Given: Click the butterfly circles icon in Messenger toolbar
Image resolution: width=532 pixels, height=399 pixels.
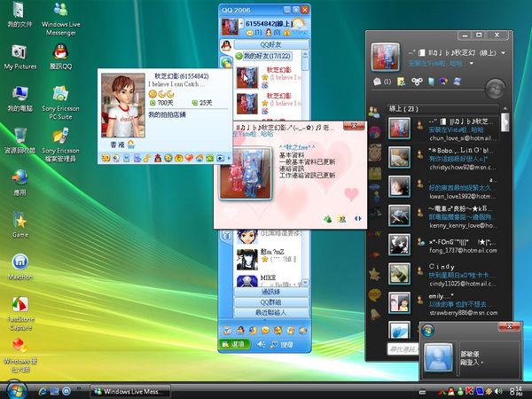Looking at the screenshot, I should [417, 82].
